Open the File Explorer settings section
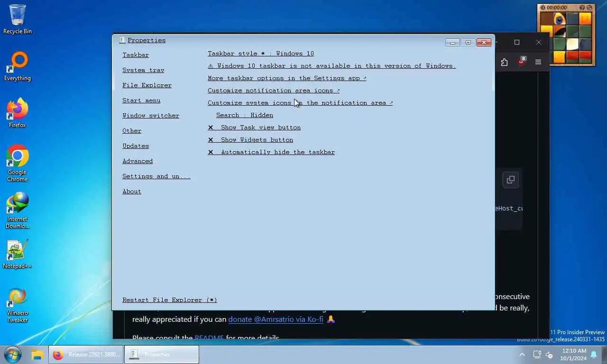This screenshot has width=607, height=364. tap(147, 85)
